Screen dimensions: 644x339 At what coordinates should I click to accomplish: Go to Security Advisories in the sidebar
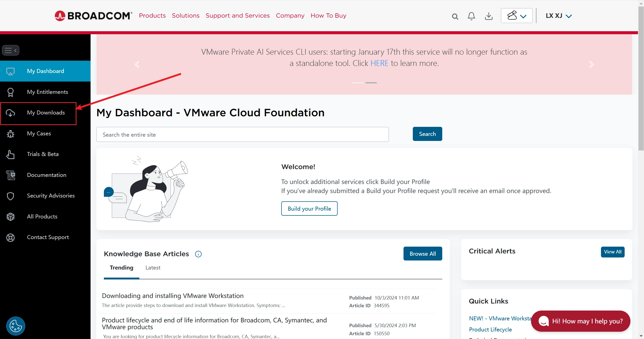[51, 196]
